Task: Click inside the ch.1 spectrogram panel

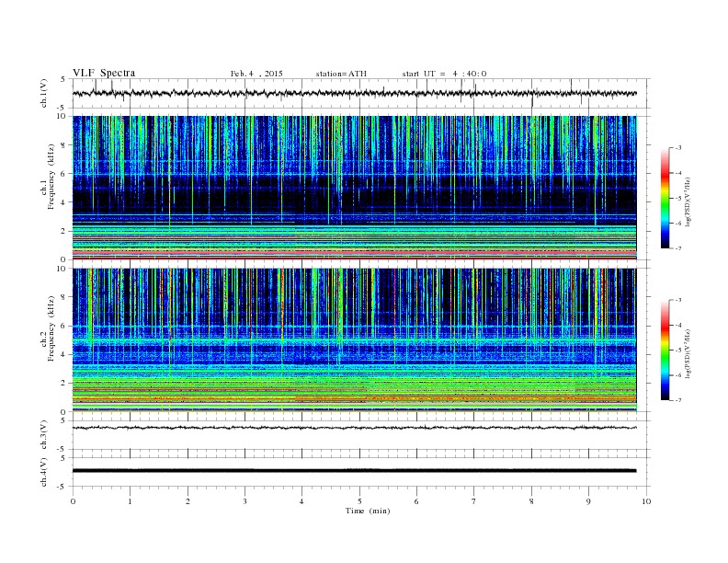Action: [x=354, y=188]
